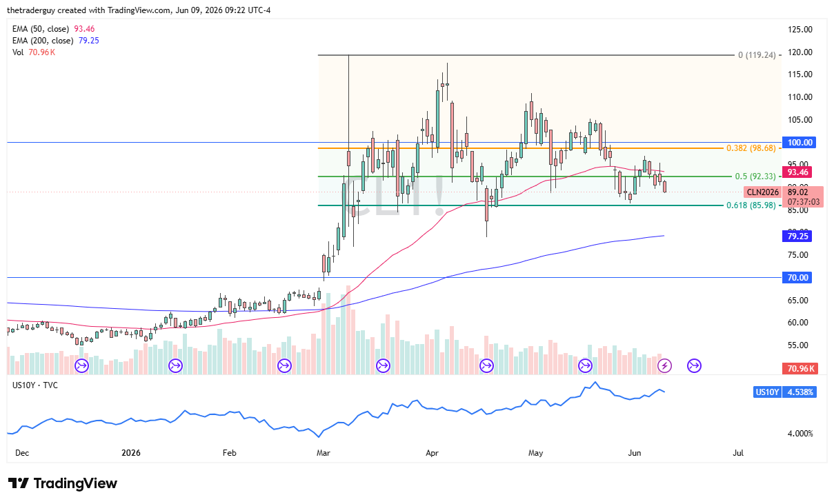Click the 75.00 price scale label
This screenshot has width=834, height=504.
pyautogui.click(x=799, y=255)
